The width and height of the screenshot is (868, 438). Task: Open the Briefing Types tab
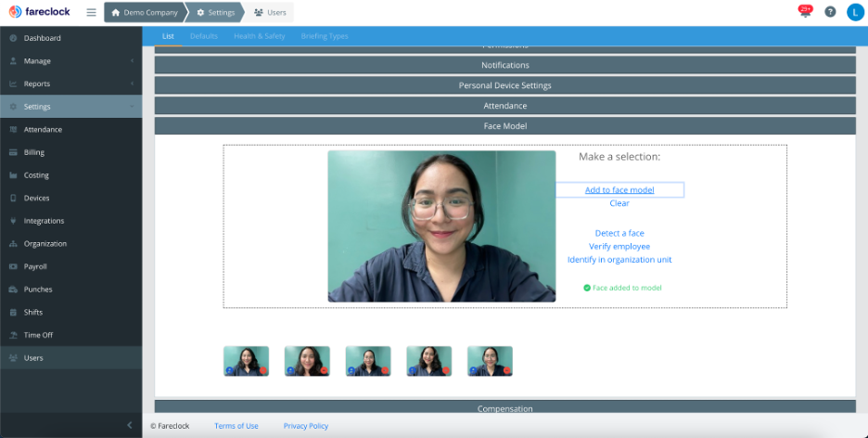point(325,36)
